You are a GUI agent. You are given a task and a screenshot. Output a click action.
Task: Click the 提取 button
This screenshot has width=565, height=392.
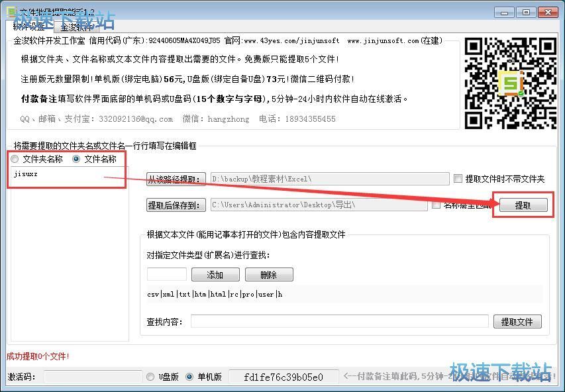tap(523, 205)
